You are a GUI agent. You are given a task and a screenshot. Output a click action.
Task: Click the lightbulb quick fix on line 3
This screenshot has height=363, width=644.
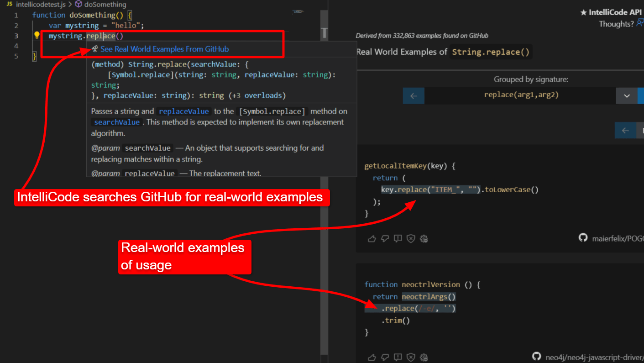click(37, 35)
